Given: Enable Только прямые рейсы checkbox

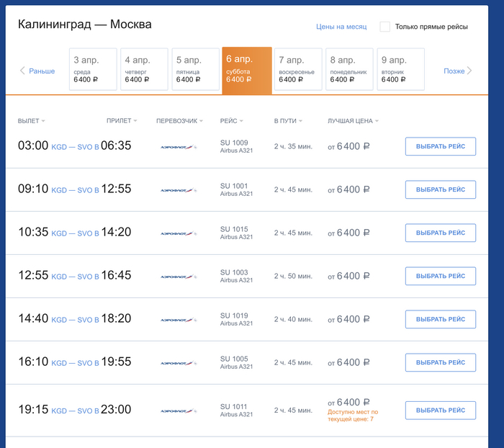Looking at the screenshot, I should [385, 27].
